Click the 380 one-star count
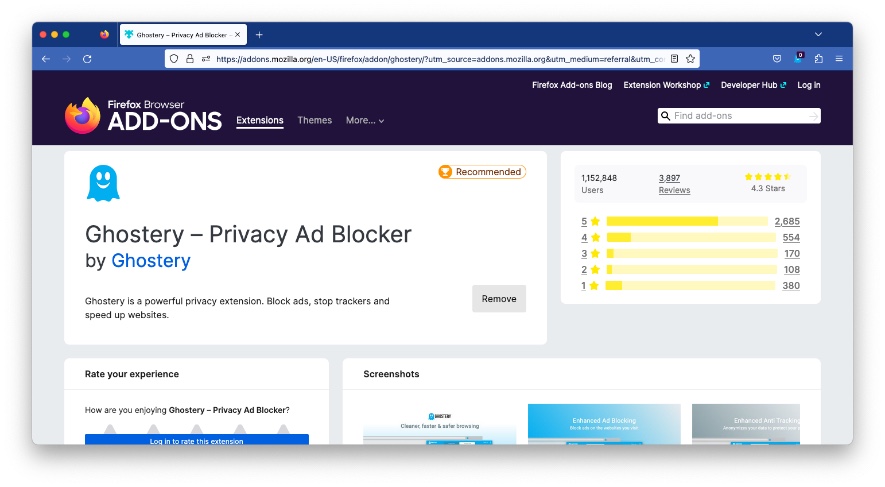This screenshot has height=487, width=885. pyautogui.click(x=791, y=286)
